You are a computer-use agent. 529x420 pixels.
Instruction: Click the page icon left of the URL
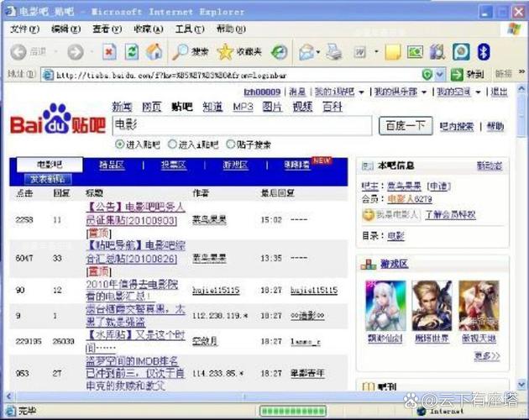[48, 75]
